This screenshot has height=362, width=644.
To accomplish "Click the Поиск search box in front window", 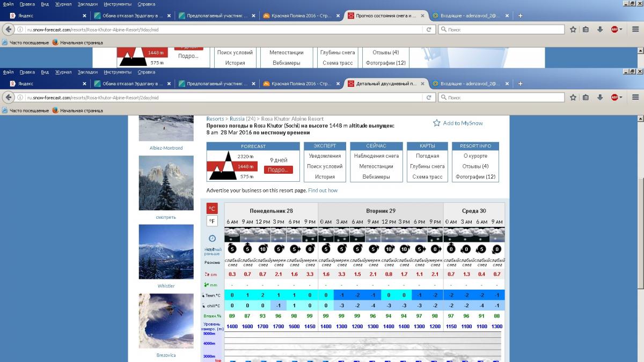I will 501,98.
